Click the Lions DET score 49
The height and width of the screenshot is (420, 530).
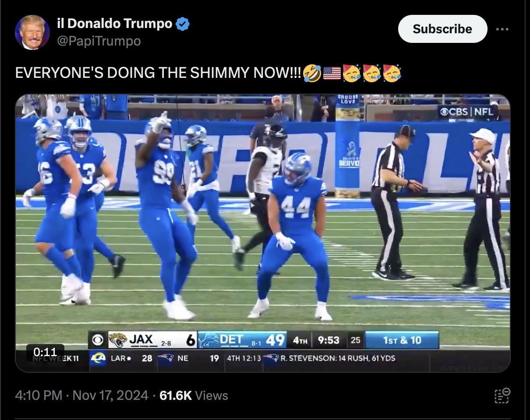tap(276, 340)
